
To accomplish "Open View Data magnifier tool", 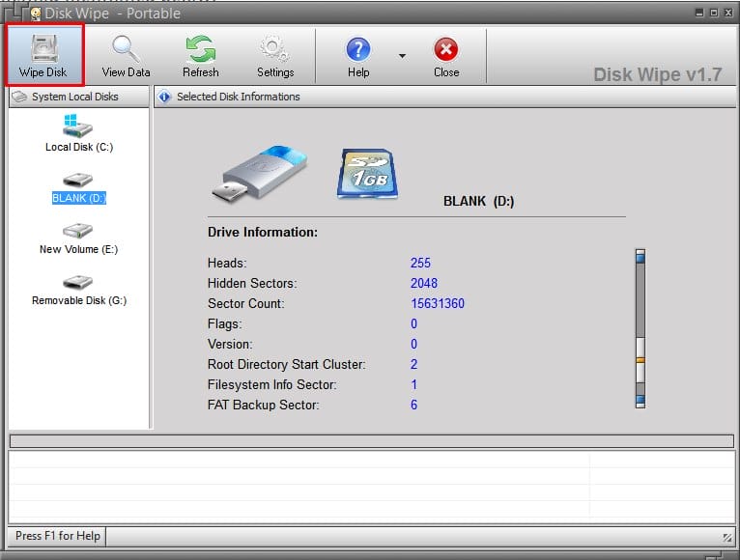I will [x=126, y=56].
